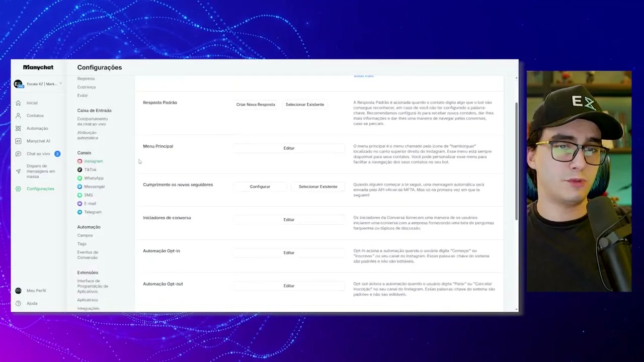The image size is (644, 362).
Task: Select the Telegram channel icon
Action: click(x=79, y=212)
